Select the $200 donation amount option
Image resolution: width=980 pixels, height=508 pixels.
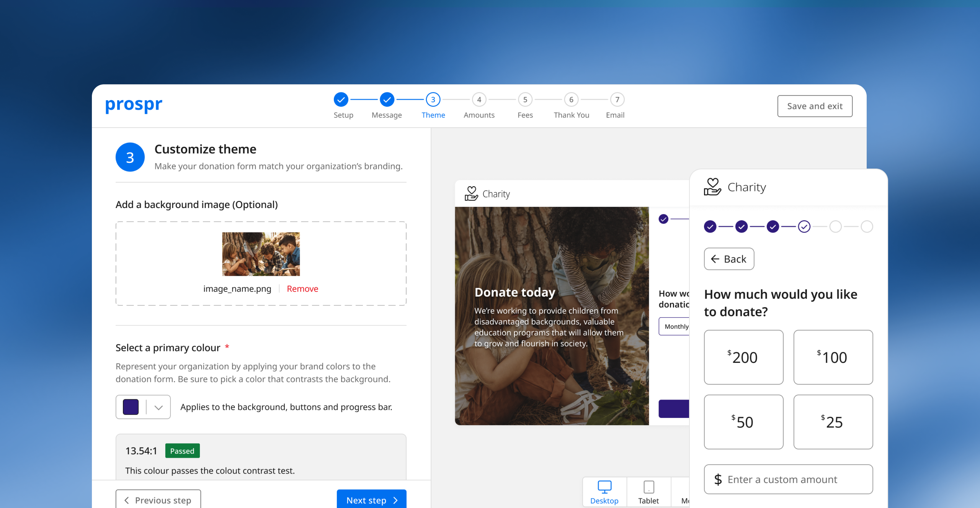tap(743, 357)
